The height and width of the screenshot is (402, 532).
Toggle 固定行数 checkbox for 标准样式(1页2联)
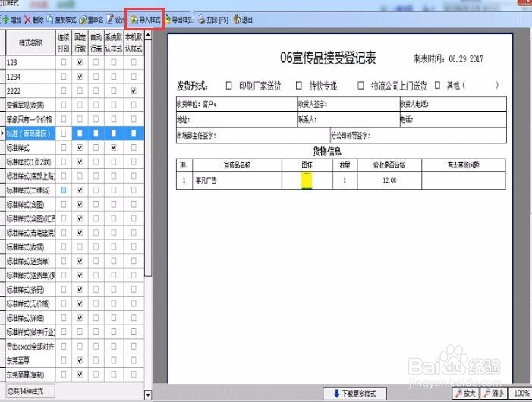[80, 162]
